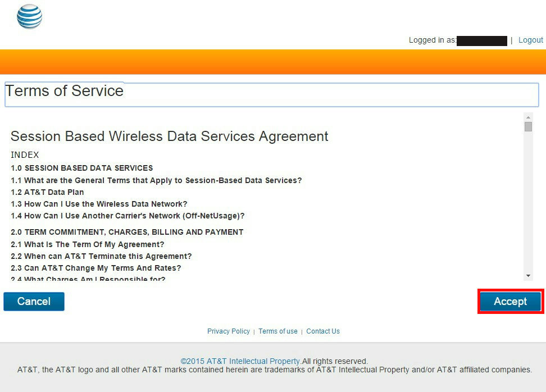Accept the Terms of Service
This screenshot has width=546, height=392.
[510, 301]
